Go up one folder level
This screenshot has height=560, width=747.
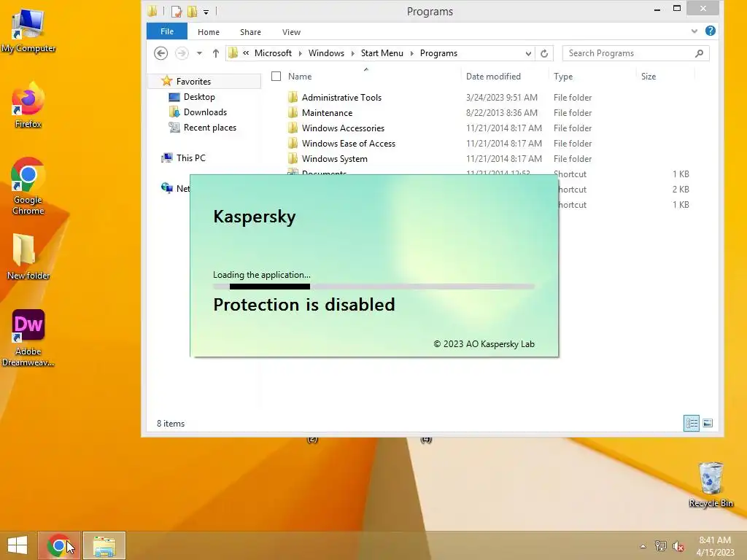pyautogui.click(x=216, y=53)
